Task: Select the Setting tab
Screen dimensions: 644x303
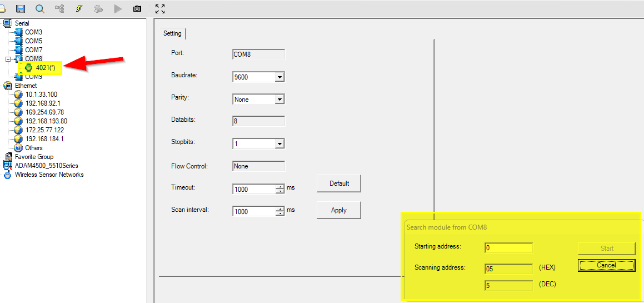Action: click(172, 34)
